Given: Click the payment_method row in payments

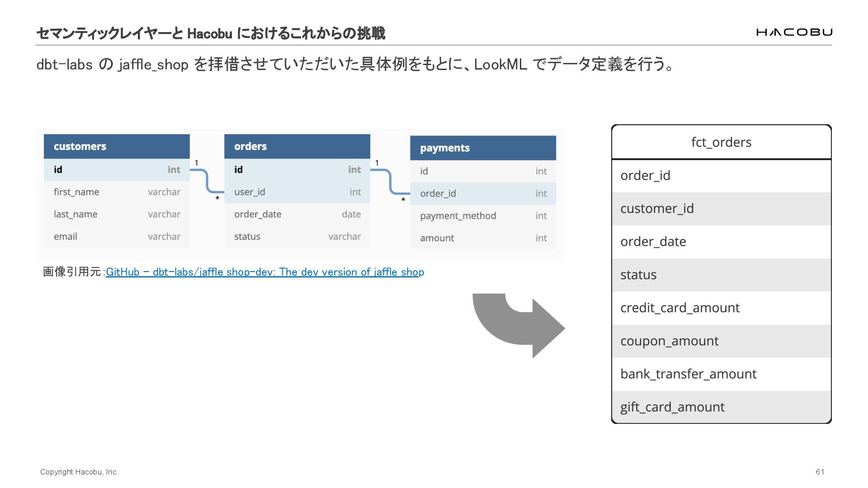Looking at the screenshot, I should click(483, 216).
